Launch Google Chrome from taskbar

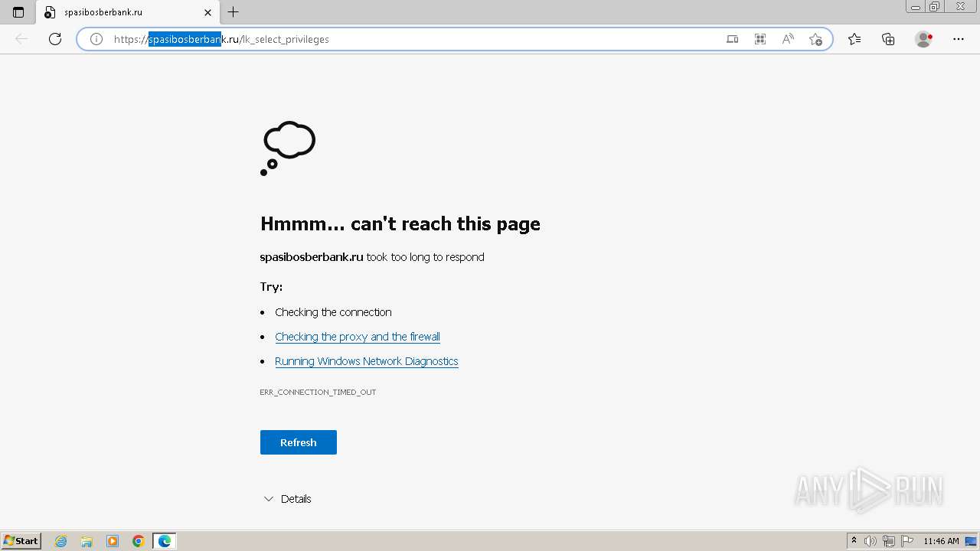139,541
